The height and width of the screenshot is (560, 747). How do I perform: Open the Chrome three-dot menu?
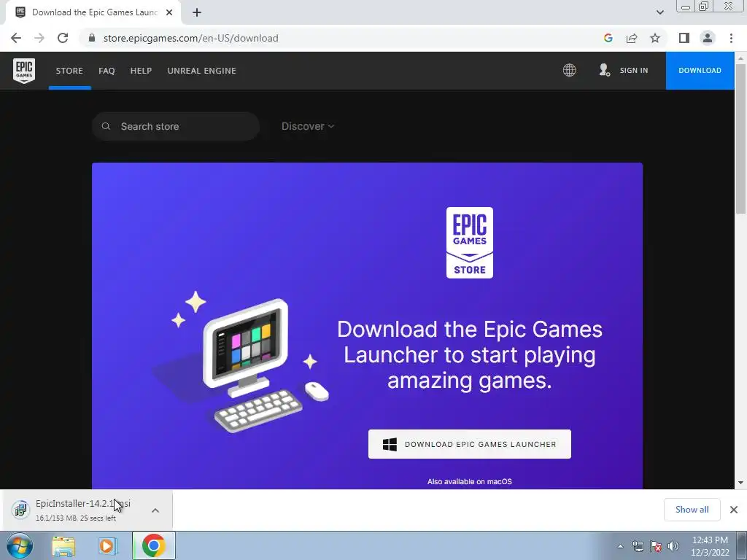731,38
